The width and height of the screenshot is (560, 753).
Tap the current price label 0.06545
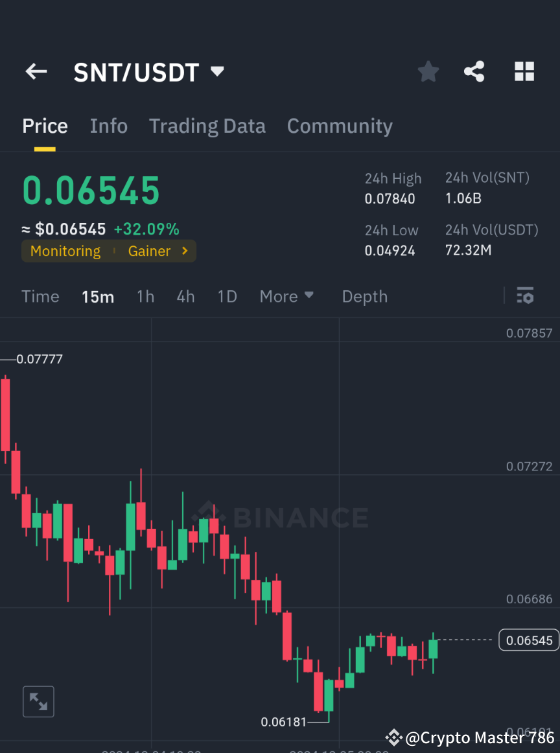pos(528,640)
